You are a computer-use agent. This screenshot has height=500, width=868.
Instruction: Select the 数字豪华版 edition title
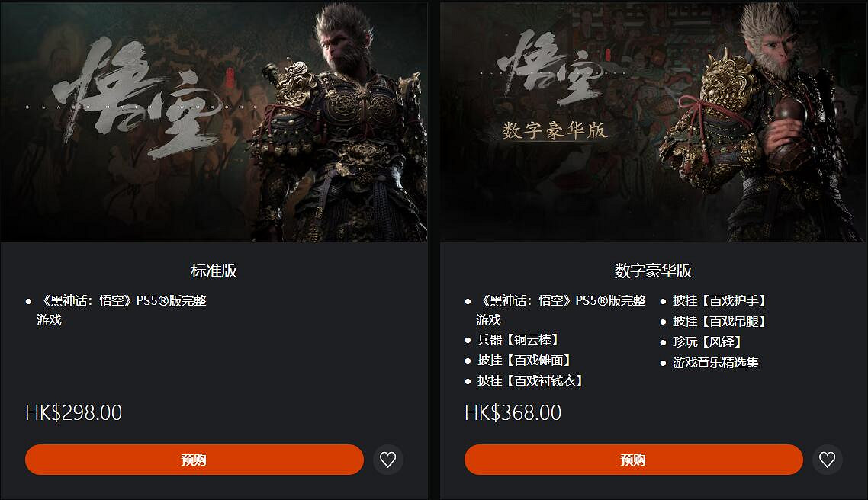(653, 271)
